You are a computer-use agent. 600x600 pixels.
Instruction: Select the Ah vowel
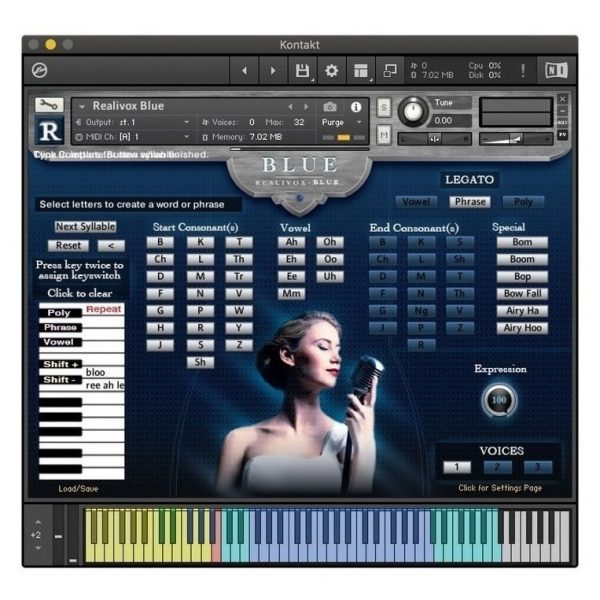click(x=291, y=242)
